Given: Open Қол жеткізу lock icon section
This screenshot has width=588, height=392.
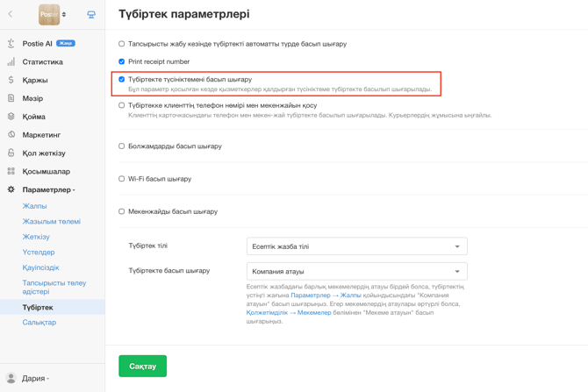Looking at the screenshot, I should (11, 153).
